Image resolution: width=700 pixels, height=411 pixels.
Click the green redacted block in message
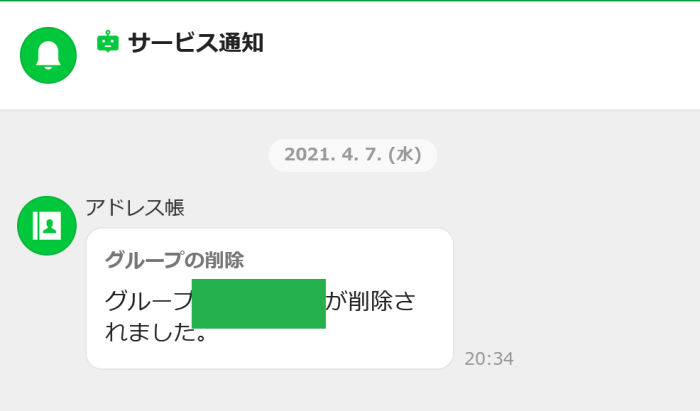click(258, 303)
